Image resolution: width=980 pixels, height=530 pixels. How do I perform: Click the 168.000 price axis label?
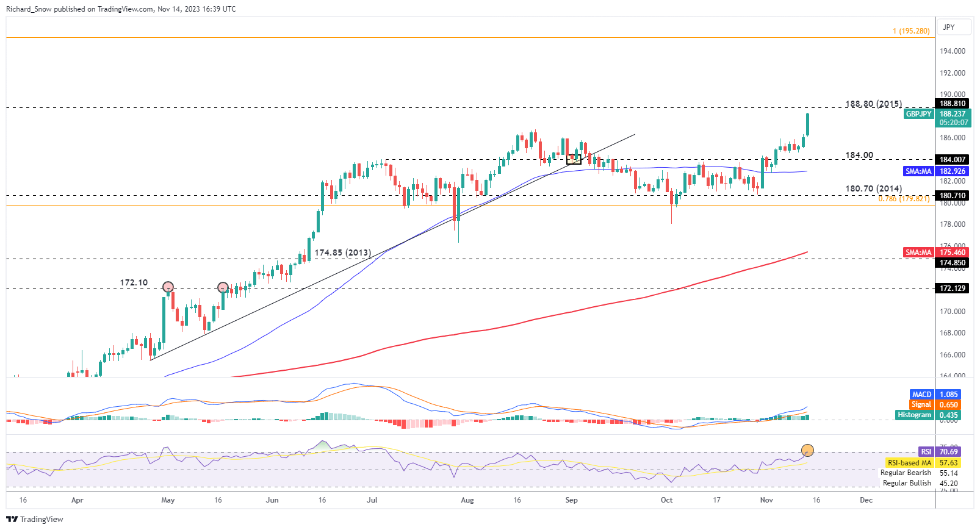953,333
